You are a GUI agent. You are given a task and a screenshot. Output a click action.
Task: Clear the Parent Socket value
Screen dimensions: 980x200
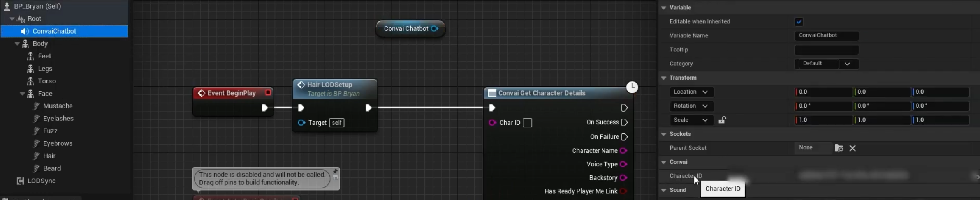(x=852, y=148)
